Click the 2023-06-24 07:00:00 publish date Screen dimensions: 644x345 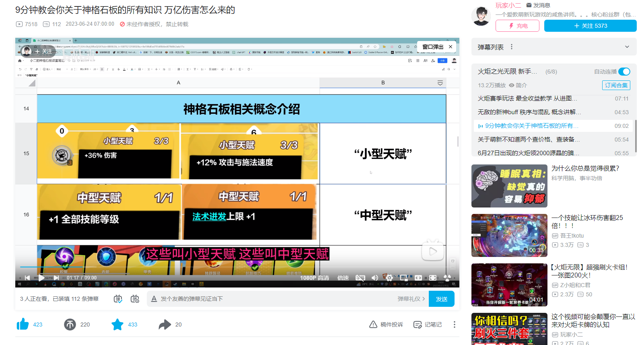tap(90, 24)
